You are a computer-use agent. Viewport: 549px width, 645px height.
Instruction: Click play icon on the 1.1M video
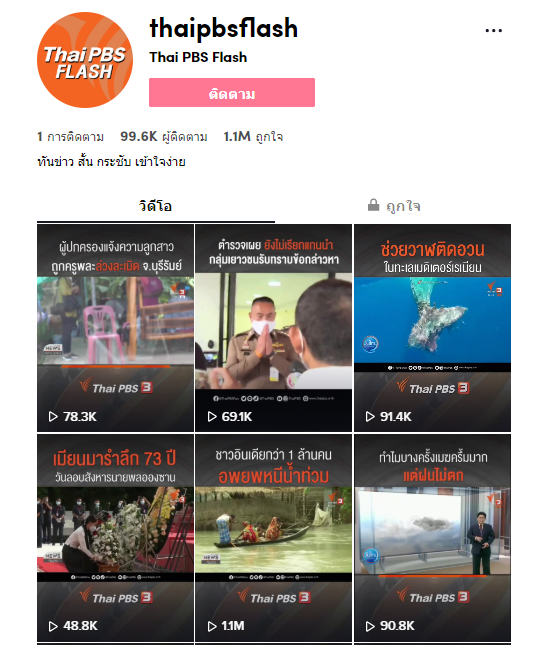(x=212, y=626)
